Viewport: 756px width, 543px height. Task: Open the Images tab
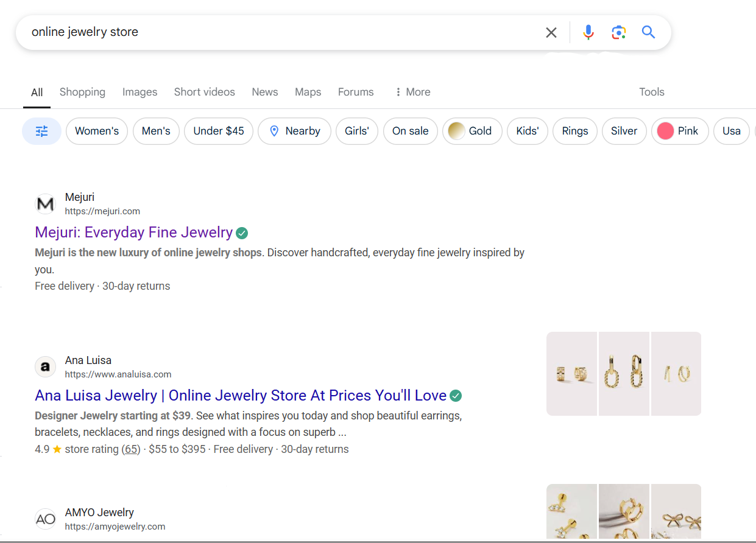(140, 92)
